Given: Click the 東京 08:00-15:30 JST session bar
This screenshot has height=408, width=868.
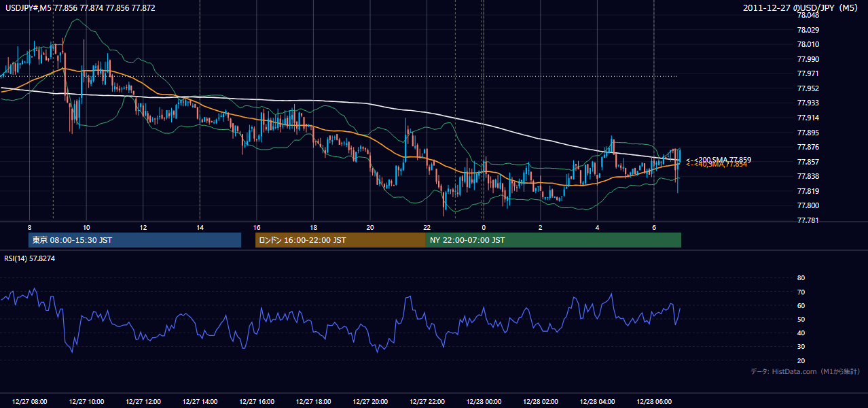Looking at the screenshot, I should 134,240.
